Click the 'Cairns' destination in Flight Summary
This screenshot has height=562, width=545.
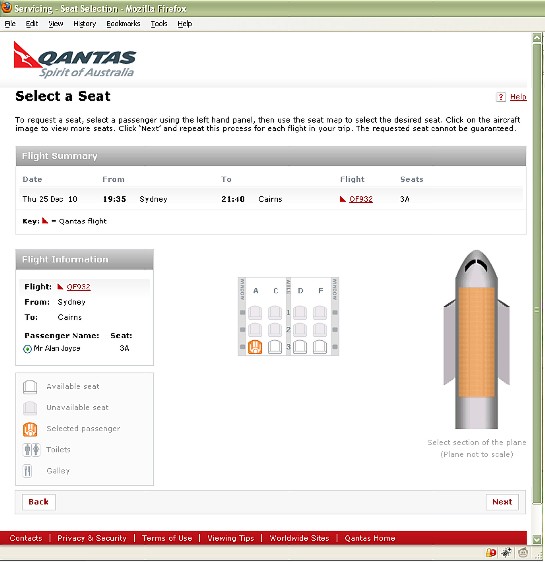click(270, 199)
